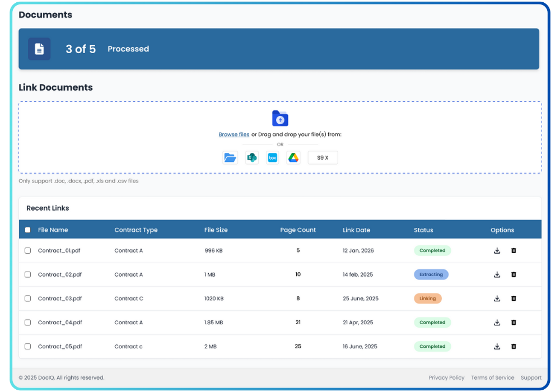The width and height of the screenshot is (560, 392).
Task: Open the local folder source icon
Action: (x=230, y=157)
